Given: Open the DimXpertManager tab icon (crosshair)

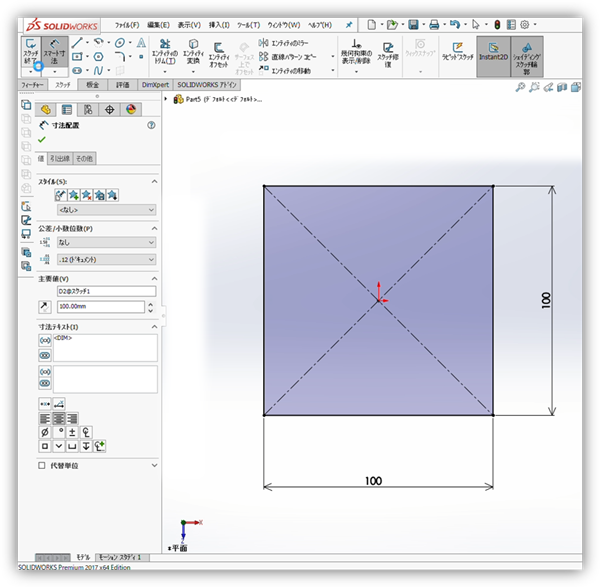Looking at the screenshot, I should pos(109,110).
